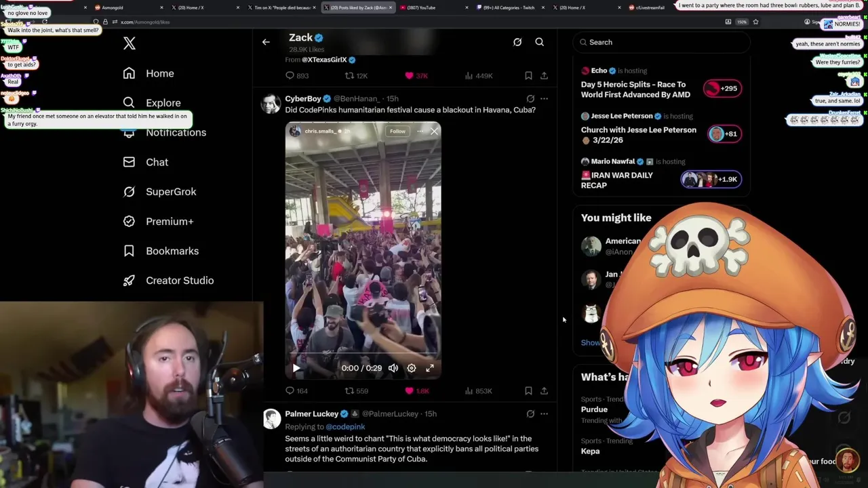Open Bookmarks in the sidebar
This screenshot has width=868, height=488.
[x=161, y=251]
